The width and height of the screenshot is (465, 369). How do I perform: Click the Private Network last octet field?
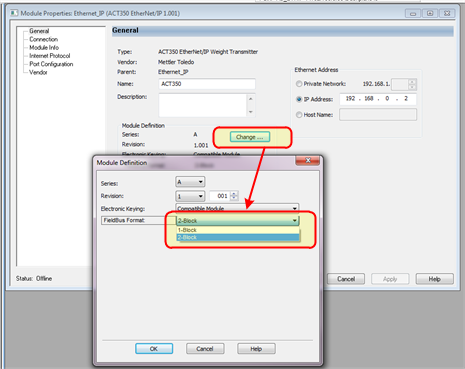[x=400, y=84]
